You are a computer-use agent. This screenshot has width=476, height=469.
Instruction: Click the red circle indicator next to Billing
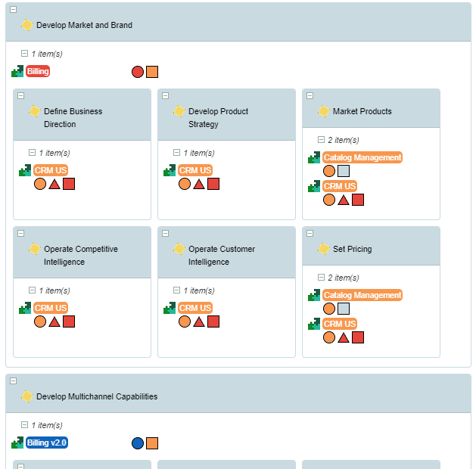point(138,72)
